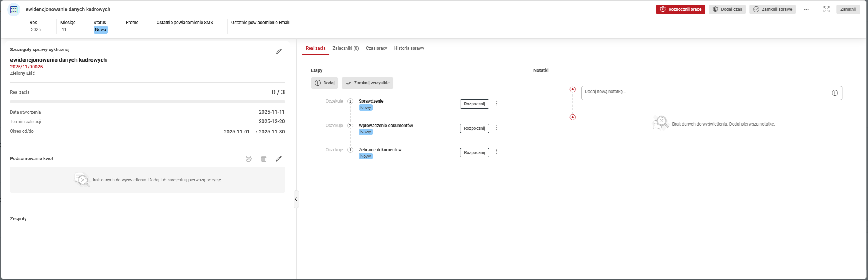Viewport: 868px width, 280px height.
Task: Open options menu for Zebranie dokumentów stage
Action: (x=497, y=152)
